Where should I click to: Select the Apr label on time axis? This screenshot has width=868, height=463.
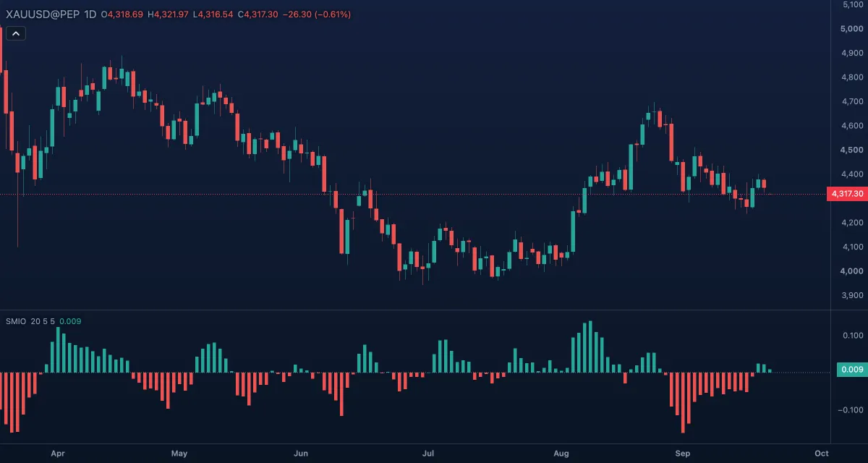pos(58,454)
